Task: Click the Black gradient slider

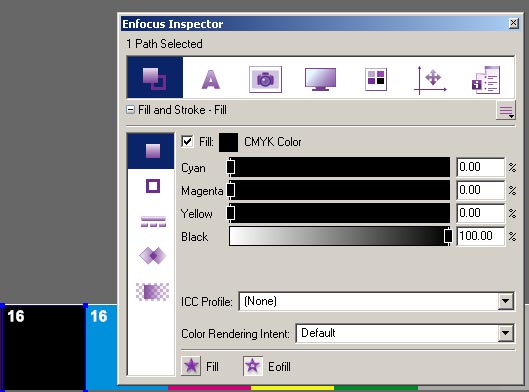Action: click(x=339, y=236)
